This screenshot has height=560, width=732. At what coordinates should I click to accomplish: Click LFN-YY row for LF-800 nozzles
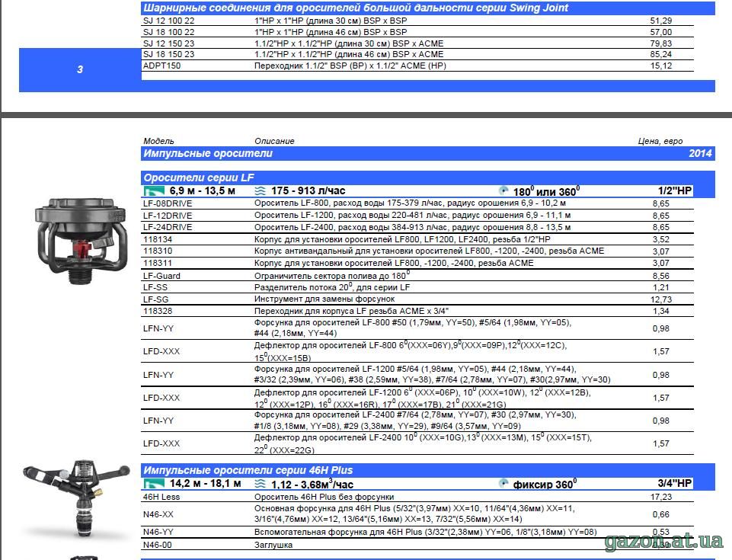(x=417, y=328)
